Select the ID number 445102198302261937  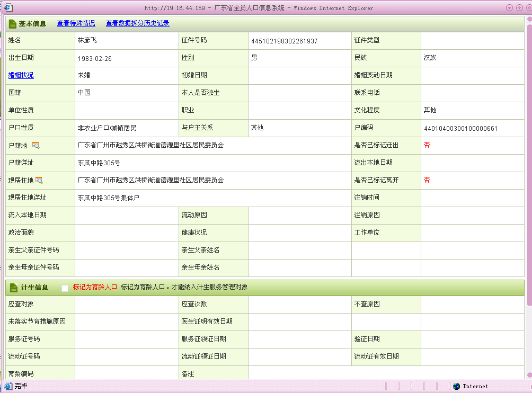(x=283, y=41)
